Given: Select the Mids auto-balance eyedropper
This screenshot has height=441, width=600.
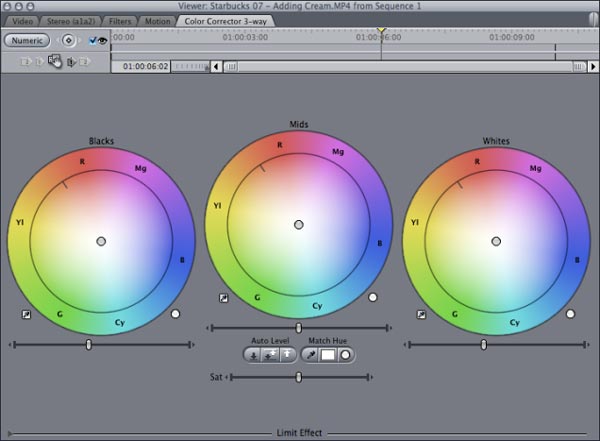Looking at the screenshot, I should tap(223, 298).
